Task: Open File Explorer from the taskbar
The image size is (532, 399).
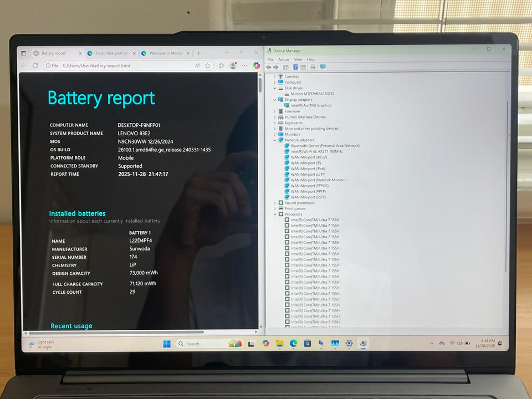Action: (280, 344)
